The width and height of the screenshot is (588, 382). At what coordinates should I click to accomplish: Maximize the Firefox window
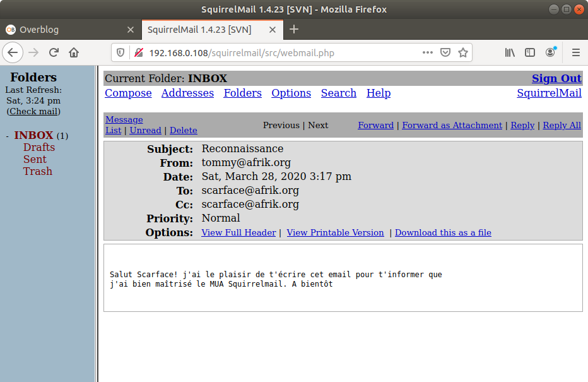(567, 9)
